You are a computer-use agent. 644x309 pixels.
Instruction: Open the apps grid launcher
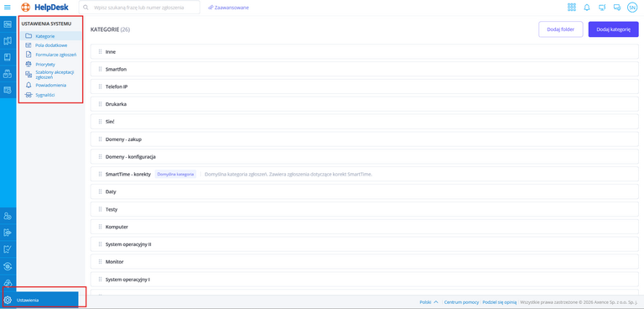(x=572, y=8)
